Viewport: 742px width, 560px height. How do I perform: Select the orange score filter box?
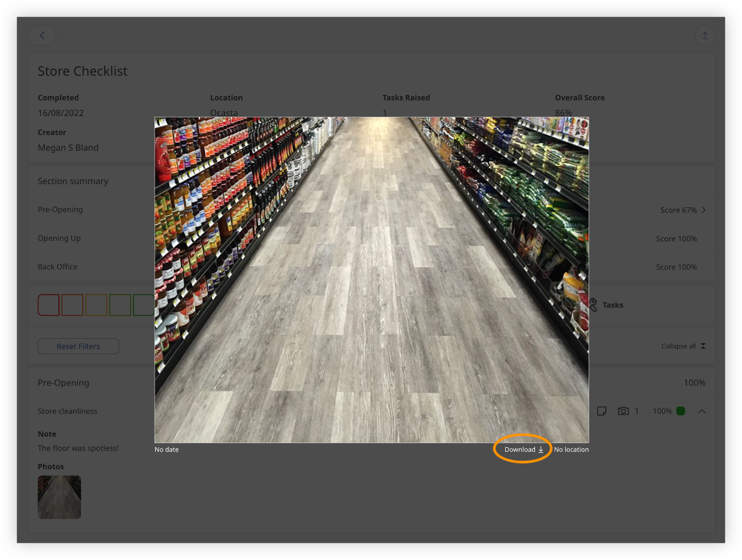click(x=96, y=305)
